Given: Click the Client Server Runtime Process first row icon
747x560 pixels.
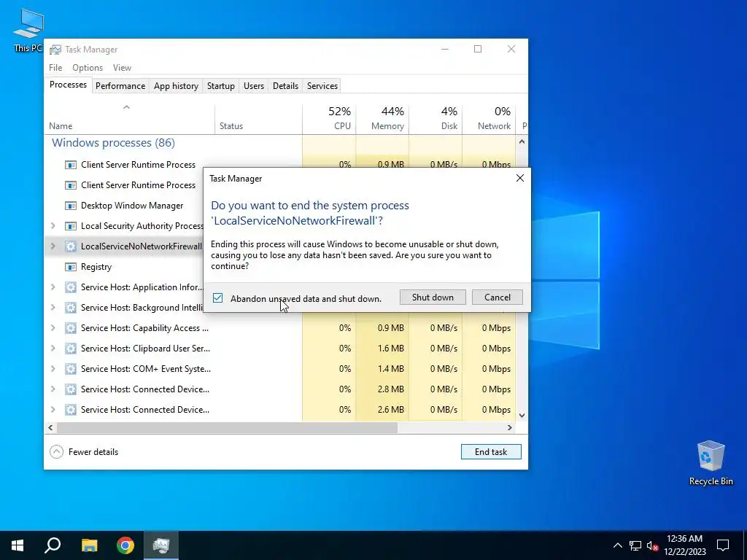Looking at the screenshot, I should point(71,165).
